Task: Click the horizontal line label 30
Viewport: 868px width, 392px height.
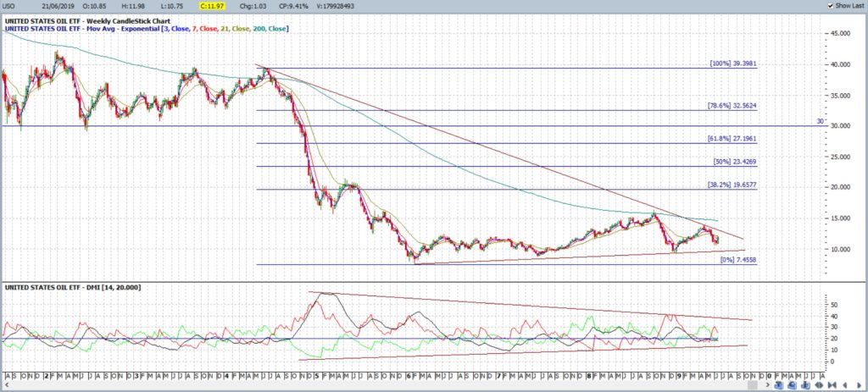Action: 821,121
